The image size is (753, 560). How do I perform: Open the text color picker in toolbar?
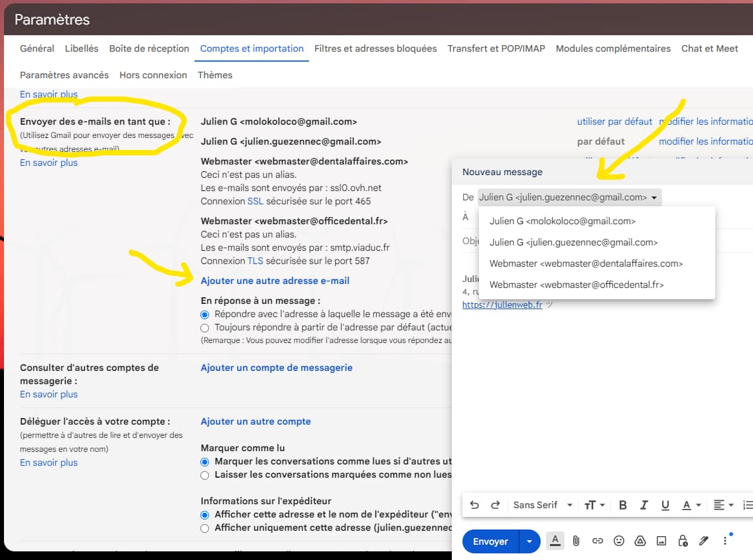(x=691, y=505)
